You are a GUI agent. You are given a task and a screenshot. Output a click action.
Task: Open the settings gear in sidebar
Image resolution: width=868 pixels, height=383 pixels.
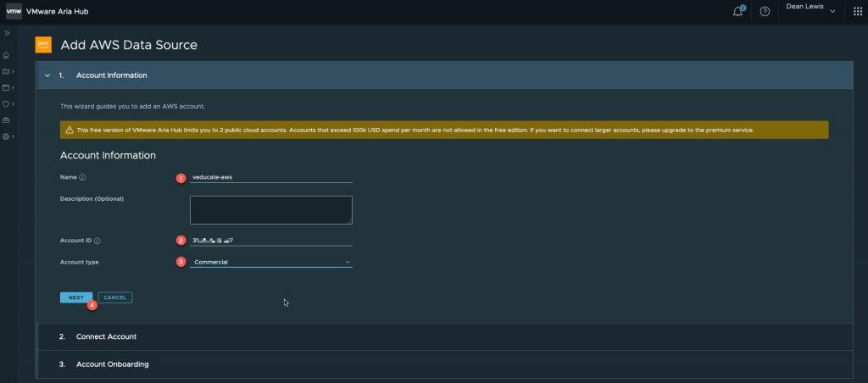(x=6, y=136)
